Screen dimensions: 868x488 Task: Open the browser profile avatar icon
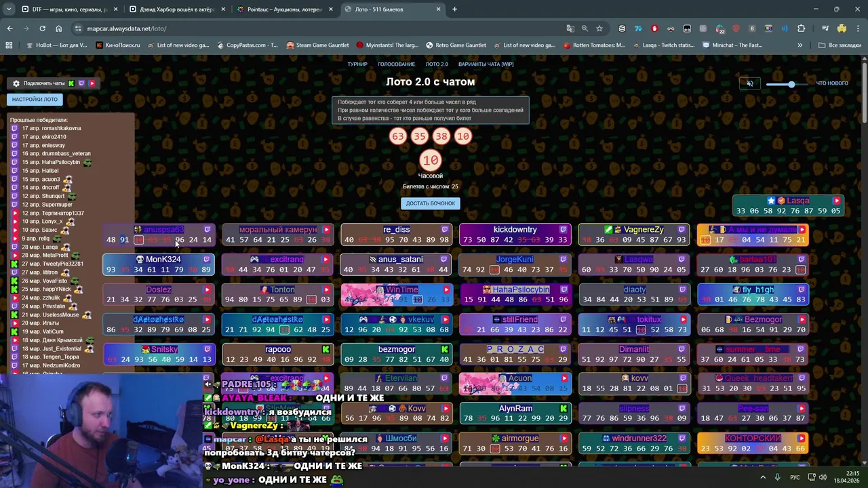(842, 28)
